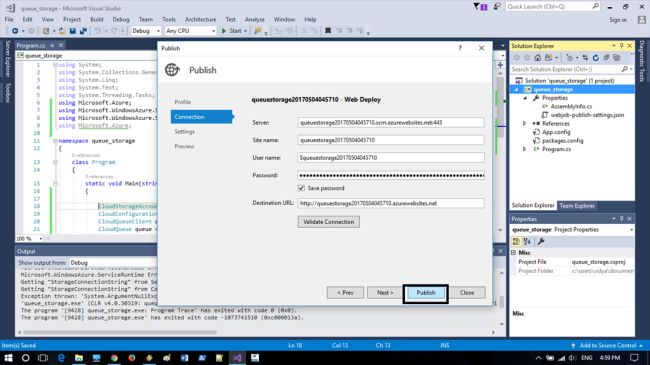Click the New Project toolbar icon
650x365 pixels.
coord(46,31)
